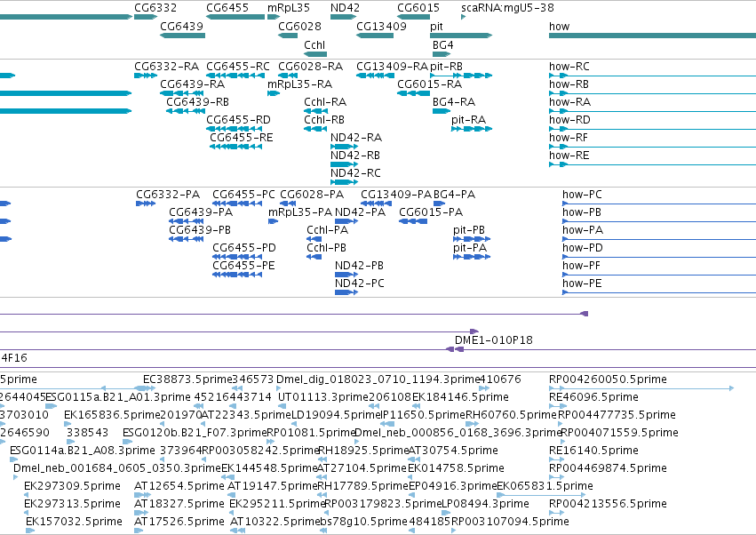Click the UT01113.3prime EST label
756x535 pixels.
click(323, 397)
